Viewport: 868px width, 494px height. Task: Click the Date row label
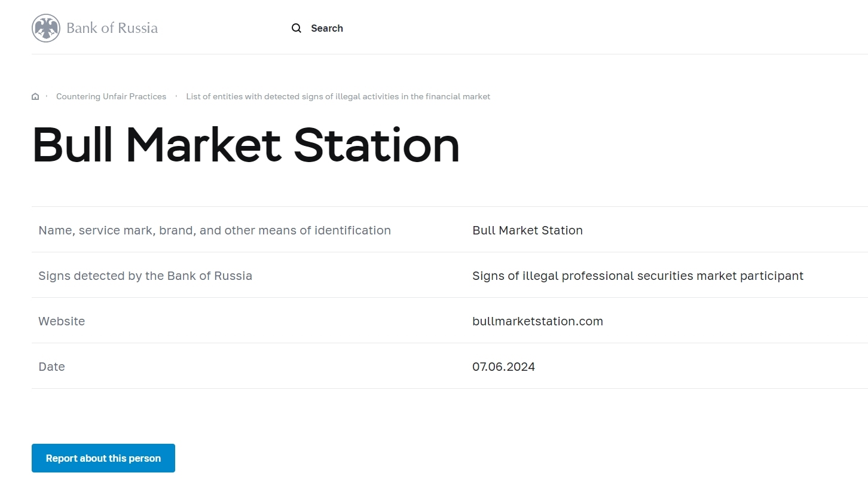click(x=51, y=367)
